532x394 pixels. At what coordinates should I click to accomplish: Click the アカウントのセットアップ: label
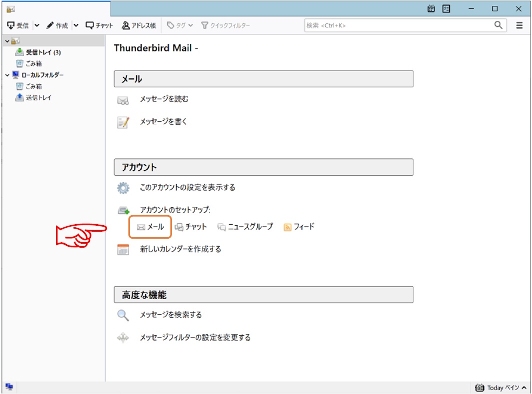coord(175,210)
